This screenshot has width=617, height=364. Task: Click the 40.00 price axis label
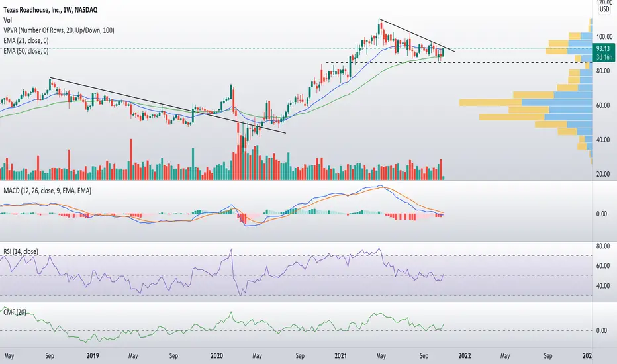tap(604, 140)
